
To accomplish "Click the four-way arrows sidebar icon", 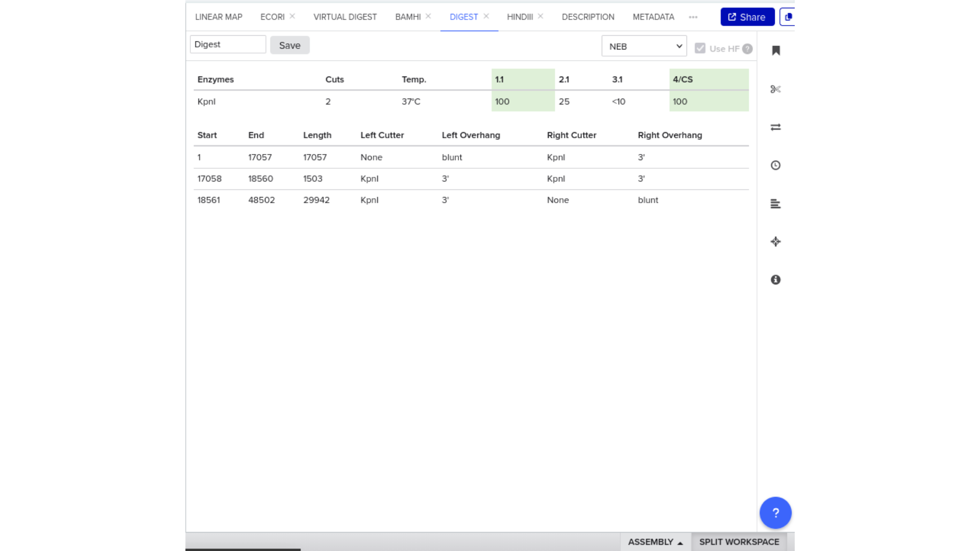I will pyautogui.click(x=775, y=242).
